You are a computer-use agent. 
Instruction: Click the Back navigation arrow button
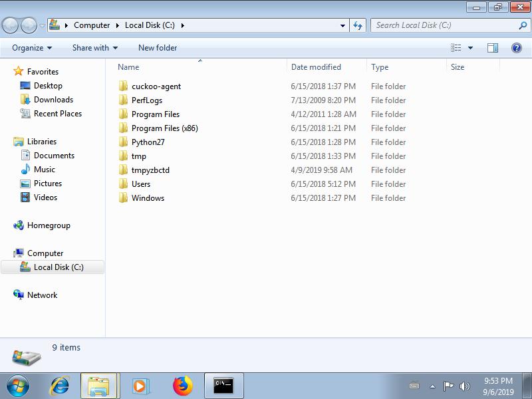10,25
